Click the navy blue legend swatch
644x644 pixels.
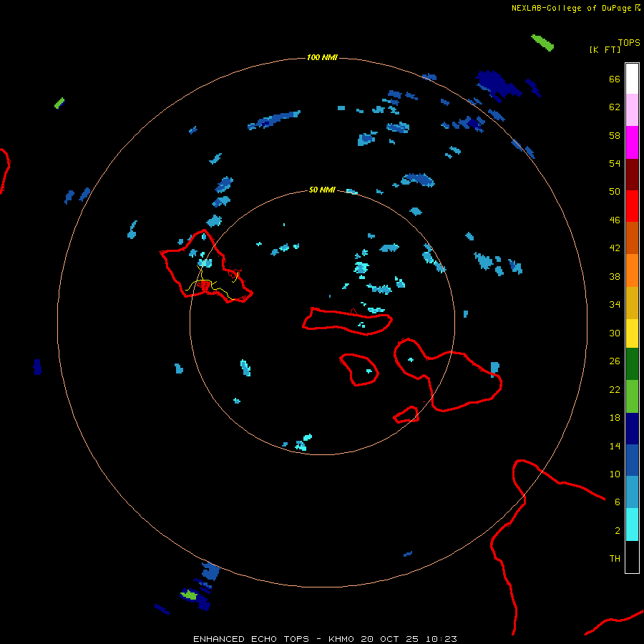coord(632,429)
